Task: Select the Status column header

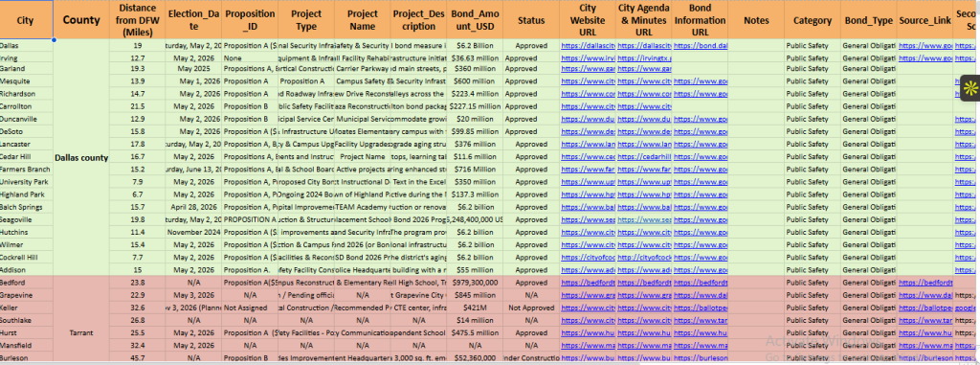Action: pos(531,20)
